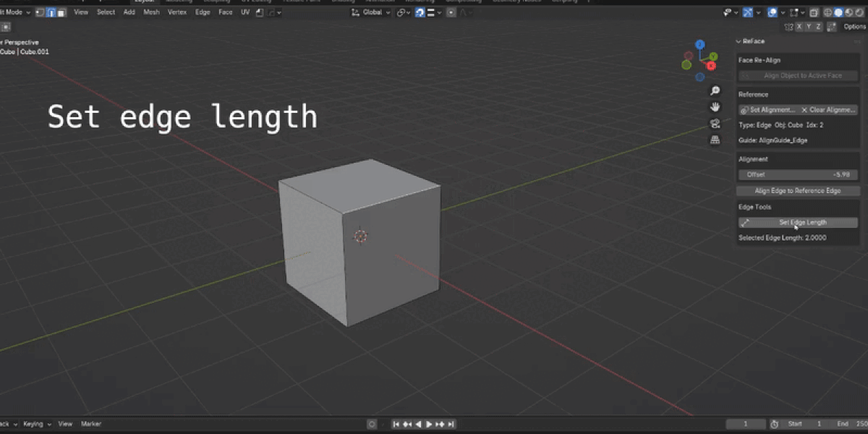Image resolution: width=868 pixels, height=434 pixels.
Task: Jump to next keyframe
Action: 440,424
